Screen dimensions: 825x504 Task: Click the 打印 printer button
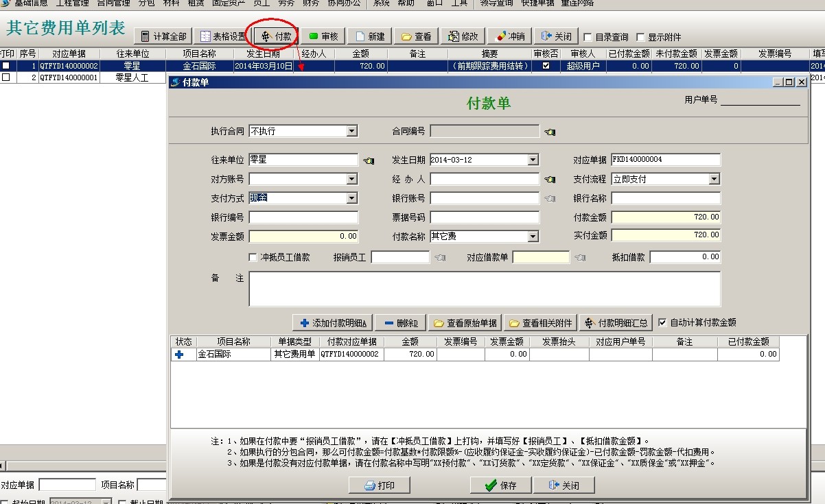380,485
